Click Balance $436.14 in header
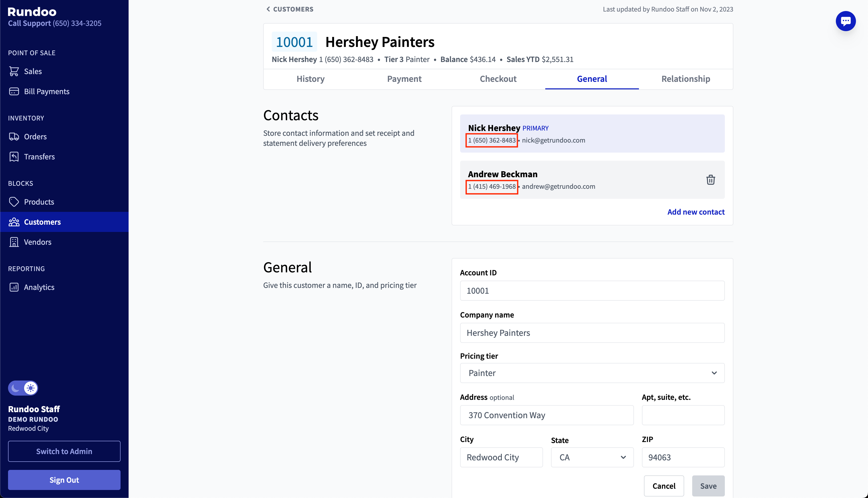Viewport: 868px width, 498px height. point(468,59)
